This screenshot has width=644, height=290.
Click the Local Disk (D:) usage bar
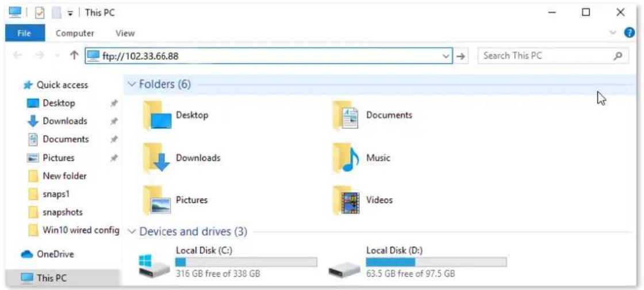(436, 262)
